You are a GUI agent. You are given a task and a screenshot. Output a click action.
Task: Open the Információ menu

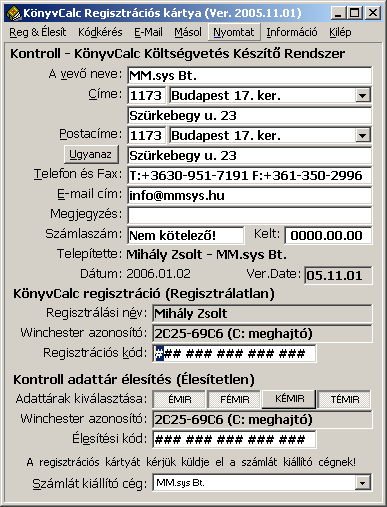292,32
